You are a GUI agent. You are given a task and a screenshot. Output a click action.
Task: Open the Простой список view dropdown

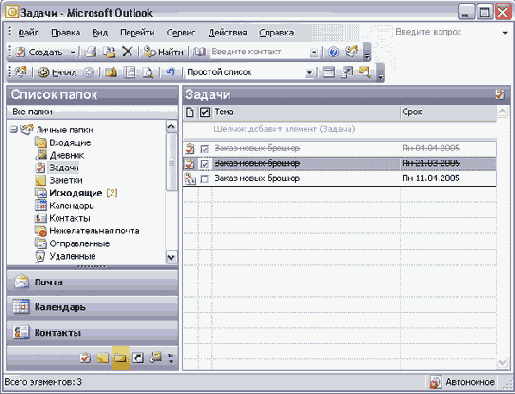(x=310, y=72)
